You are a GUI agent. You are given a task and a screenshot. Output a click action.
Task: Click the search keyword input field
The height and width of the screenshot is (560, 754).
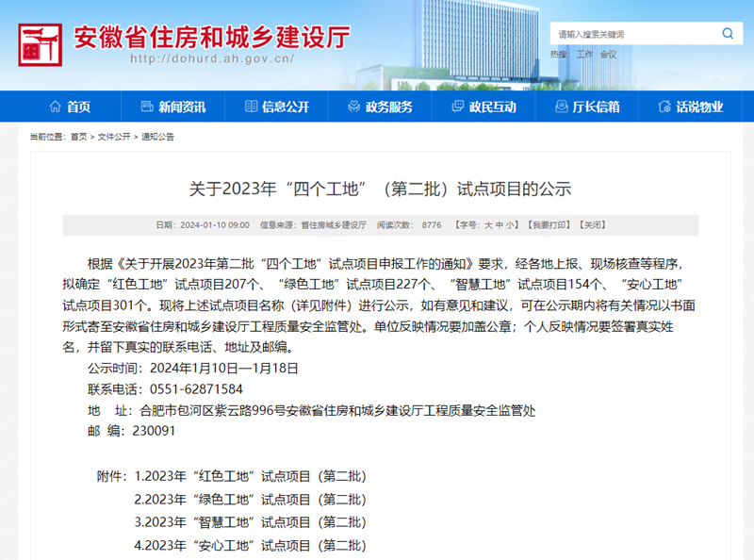pyautogui.click(x=631, y=34)
